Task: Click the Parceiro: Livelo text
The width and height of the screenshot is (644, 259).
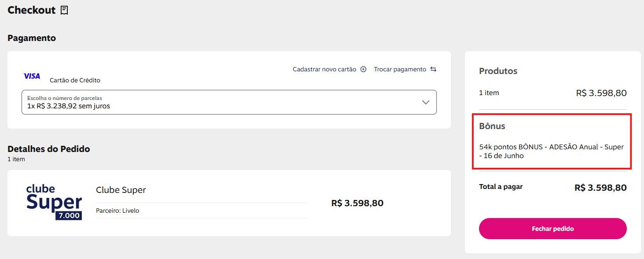Action: point(117,211)
